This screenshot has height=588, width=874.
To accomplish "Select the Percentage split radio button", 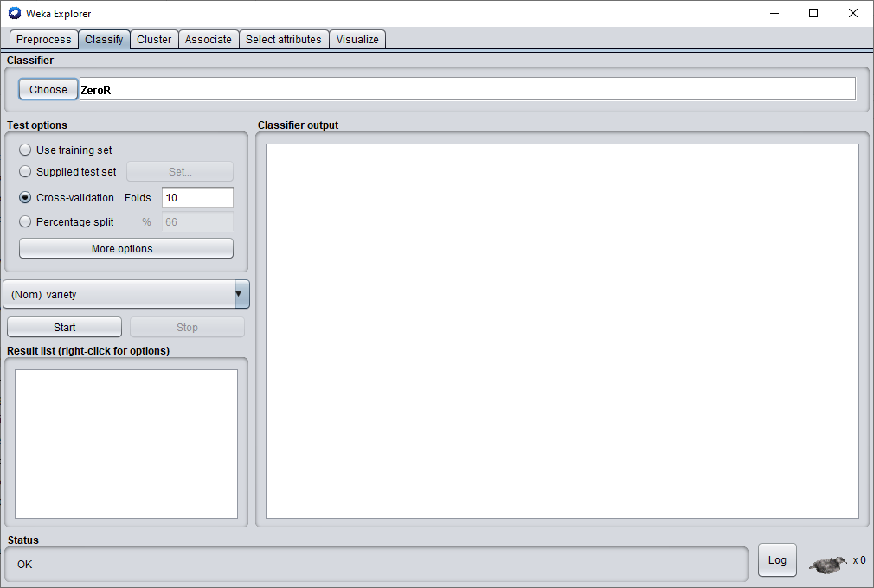I will point(25,221).
